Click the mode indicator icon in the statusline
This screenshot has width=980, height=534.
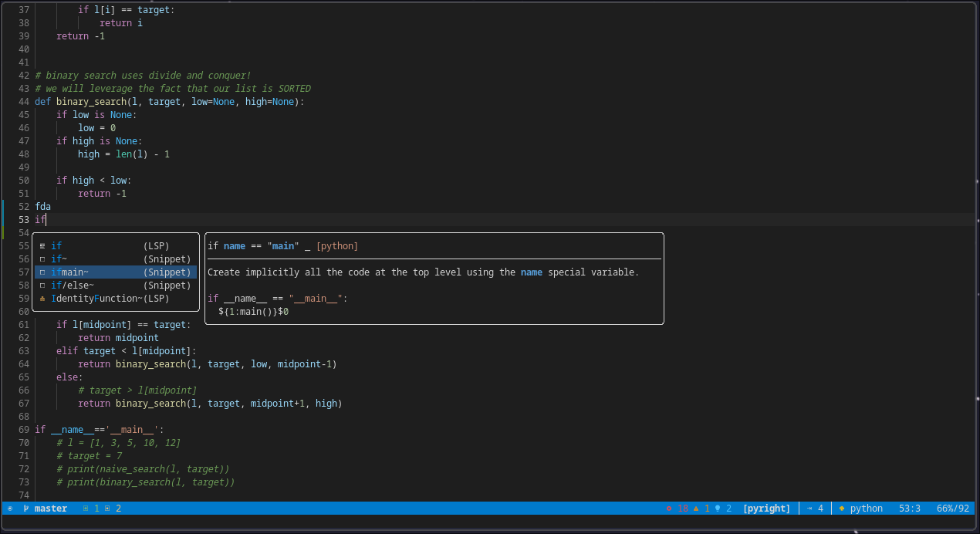(x=10, y=509)
